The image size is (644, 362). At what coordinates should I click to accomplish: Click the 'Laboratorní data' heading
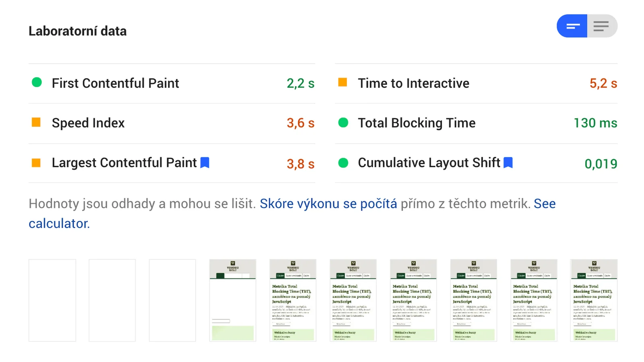tap(78, 31)
